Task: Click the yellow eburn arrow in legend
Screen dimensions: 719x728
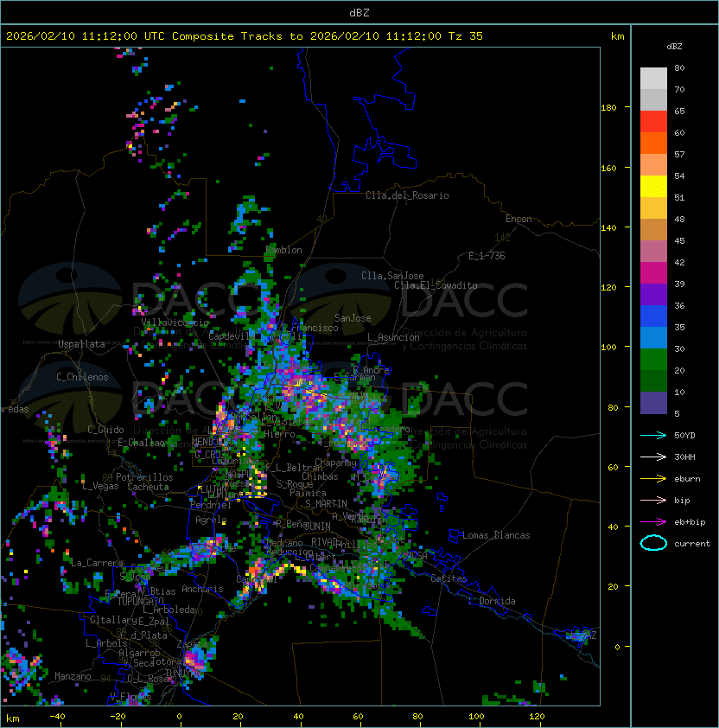Action: pyautogui.click(x=653, y=479)
